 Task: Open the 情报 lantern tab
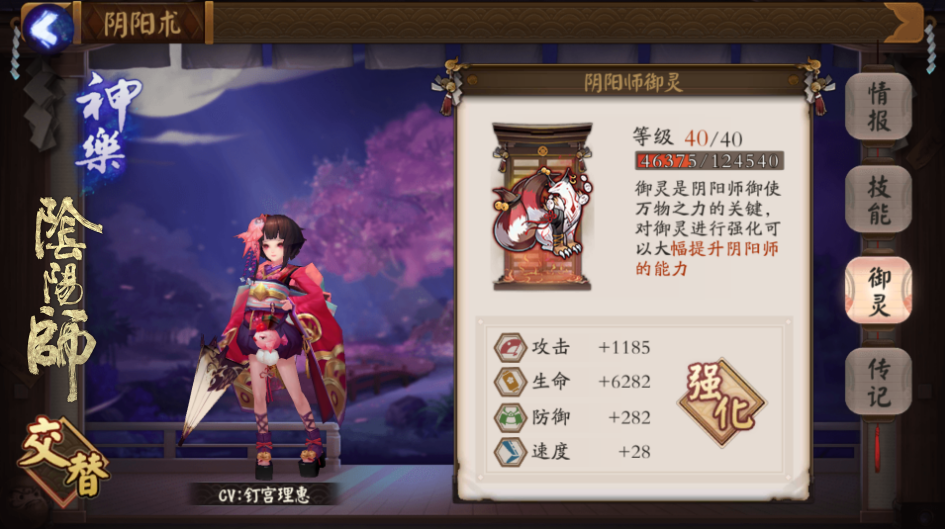(878, 106)
